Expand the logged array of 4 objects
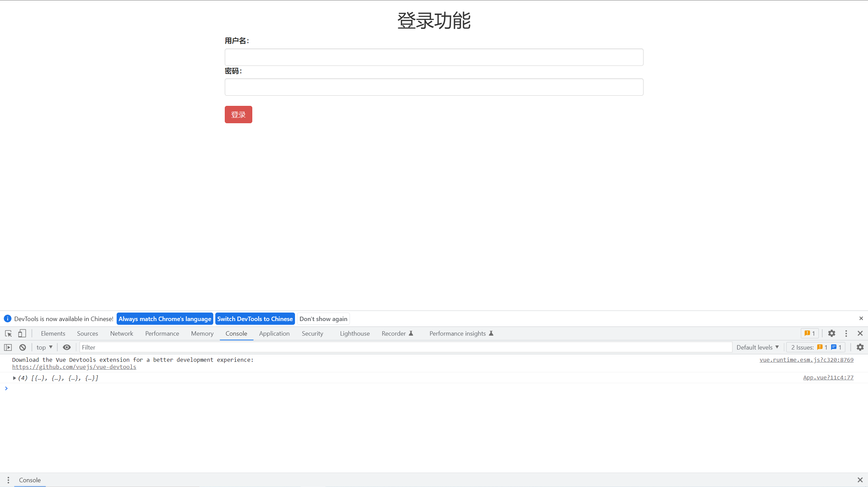 click(14, 378)
